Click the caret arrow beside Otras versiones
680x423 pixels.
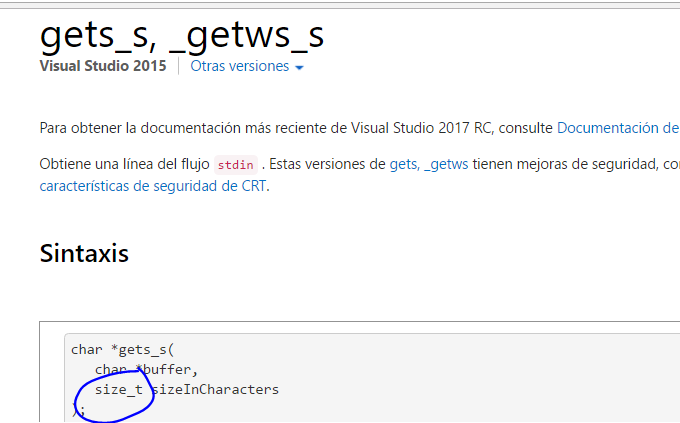tap(299, 67)
